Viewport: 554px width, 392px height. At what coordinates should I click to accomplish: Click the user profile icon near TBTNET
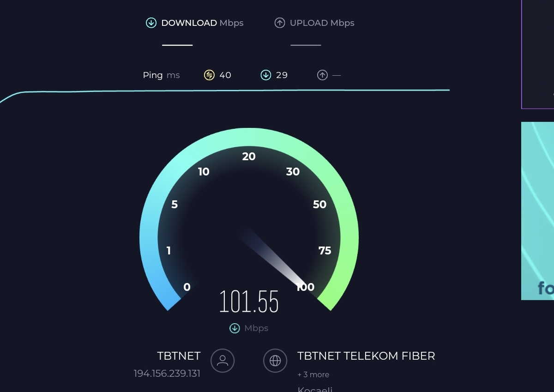[223, 360]
